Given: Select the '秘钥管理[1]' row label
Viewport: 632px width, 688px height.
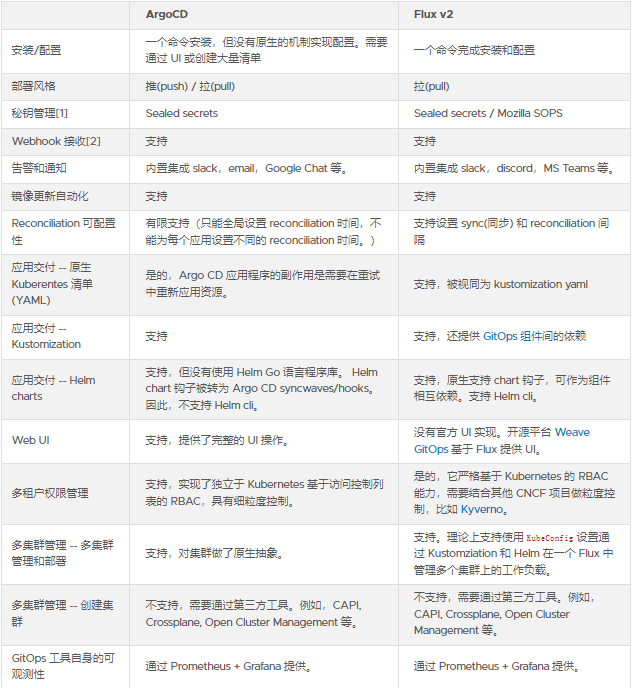Looking at the screenshot, I should tap(40, 114).
